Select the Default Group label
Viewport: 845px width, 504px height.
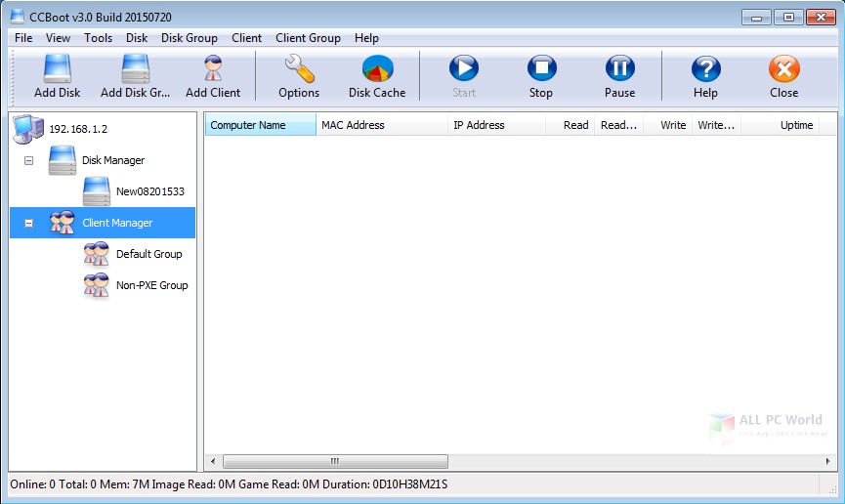point(149,254)
